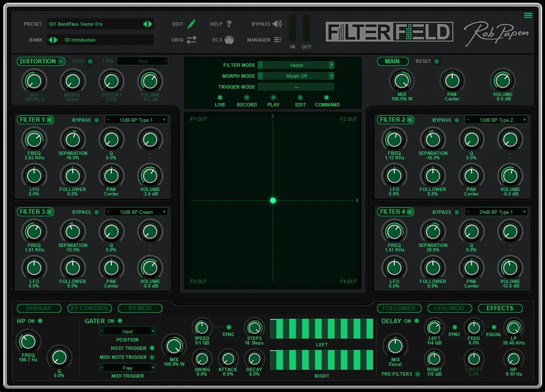The height and width of the screenshot is (392, 545).
Task: Open Filter 4 type 24dB BP Type 1 dropdown
Action: [496, 212]
